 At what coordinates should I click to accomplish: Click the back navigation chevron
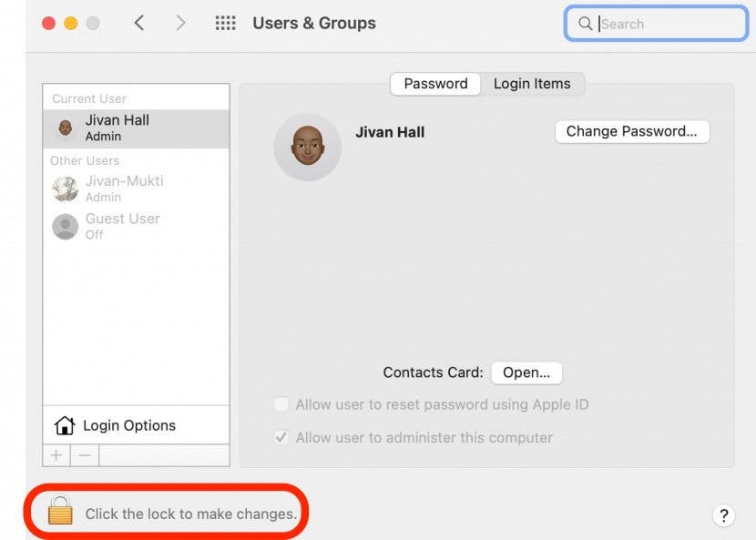[x=138, y=23]
